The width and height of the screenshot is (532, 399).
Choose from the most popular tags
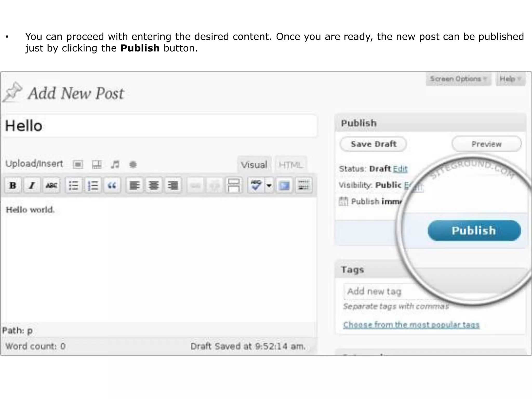pyautogui.click(x=411, y=325)
